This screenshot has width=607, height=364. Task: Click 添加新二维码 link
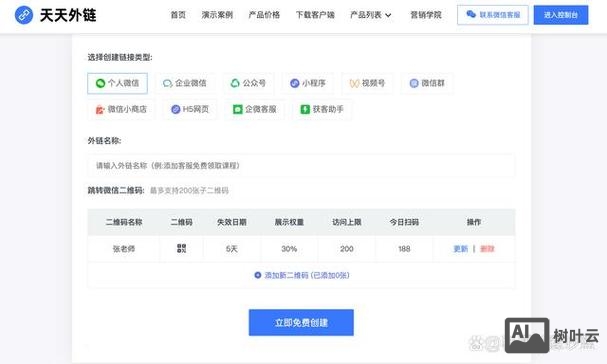point(302,275)
